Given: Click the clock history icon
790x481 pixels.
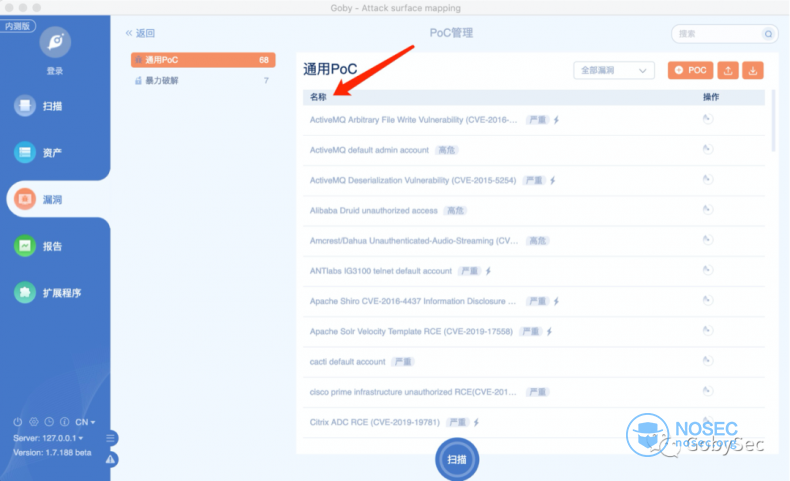Looking at the screenshot, I should [49, 422].
